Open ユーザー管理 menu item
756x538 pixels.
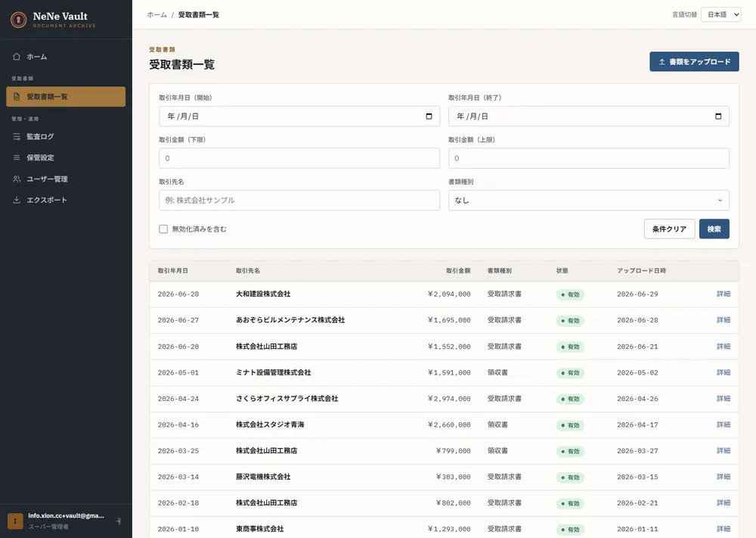pos(66,179)
